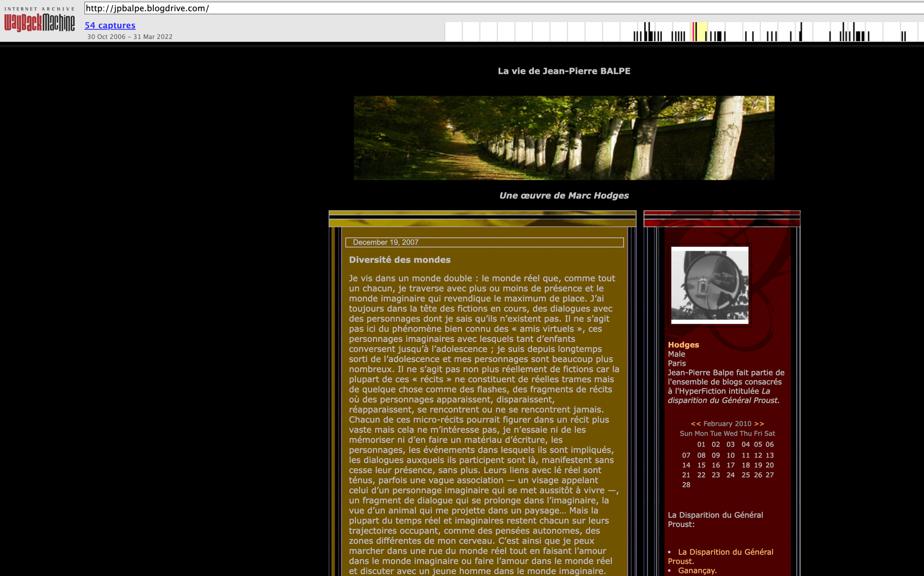The image size is (924, 576).
Task: Click the February 2010 calendar heading
Action: pyautogui.click(x=727, y=424)
